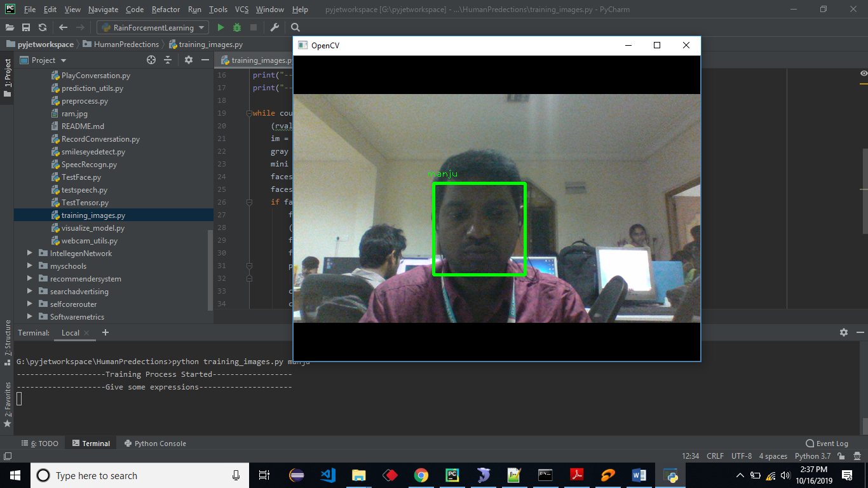Select webcam_utils.py in the project tree
Image resolution: width=868 pixels, height=488 pixels.
point(90,240)
